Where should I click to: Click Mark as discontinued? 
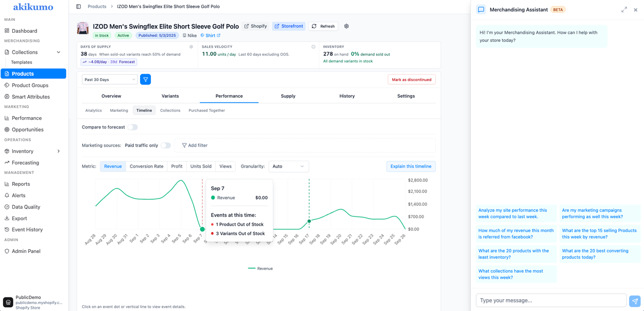(412, 79)
